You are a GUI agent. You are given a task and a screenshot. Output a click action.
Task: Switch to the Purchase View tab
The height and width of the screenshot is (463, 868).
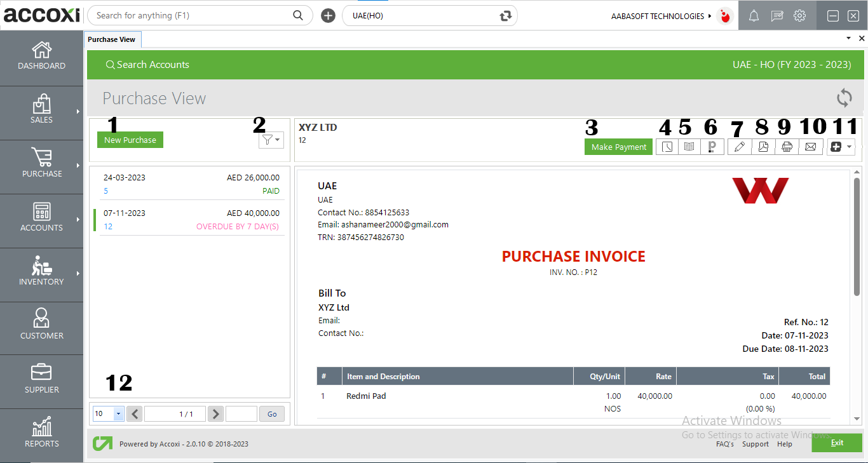[x=112, y=39]
